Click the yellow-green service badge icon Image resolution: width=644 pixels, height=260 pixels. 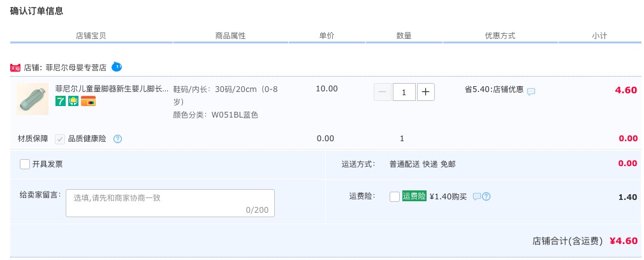[x=73, y=101]
